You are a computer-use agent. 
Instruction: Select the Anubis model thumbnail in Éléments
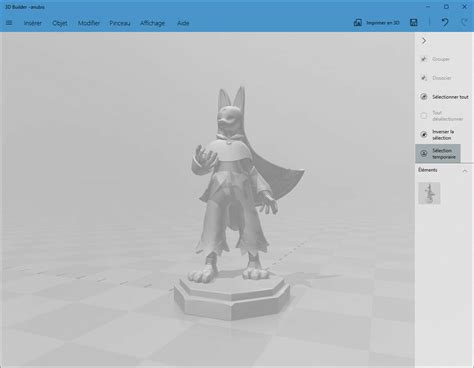(429, 193)
